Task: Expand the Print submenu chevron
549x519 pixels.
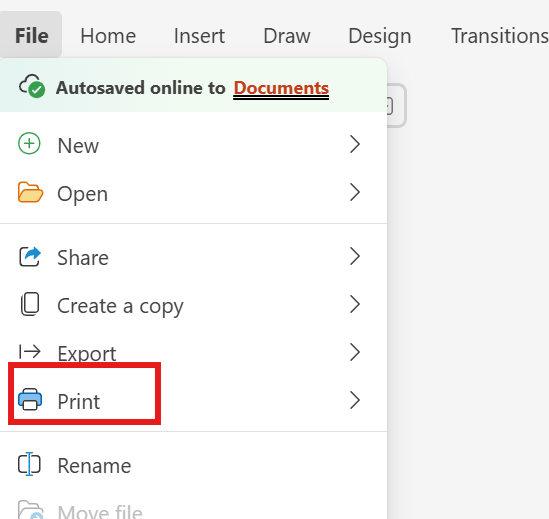Action: click(x=355, y=400)
